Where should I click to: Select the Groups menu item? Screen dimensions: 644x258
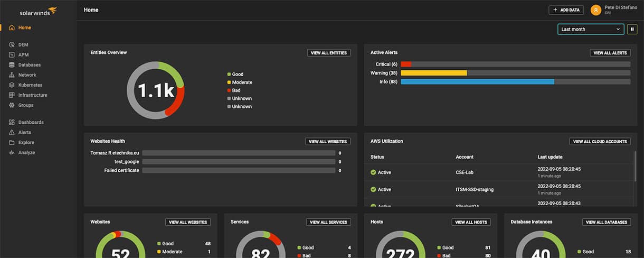point(26,105)
